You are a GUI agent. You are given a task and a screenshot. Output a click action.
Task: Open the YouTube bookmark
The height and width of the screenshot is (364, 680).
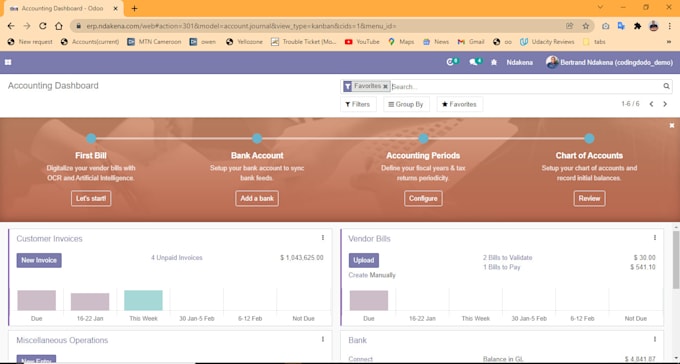click(362, 42)
